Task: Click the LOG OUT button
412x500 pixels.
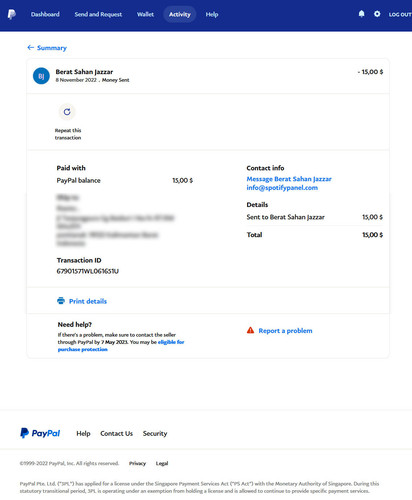Action: tap(400, 14)
